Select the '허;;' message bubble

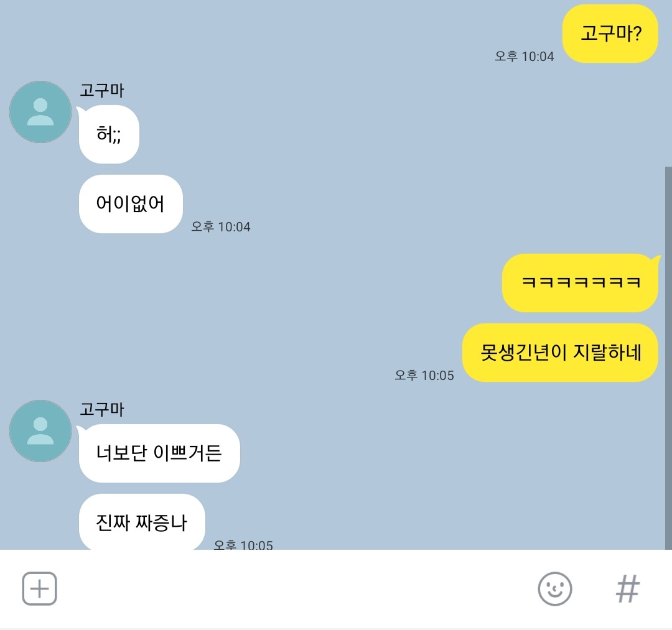109,134
